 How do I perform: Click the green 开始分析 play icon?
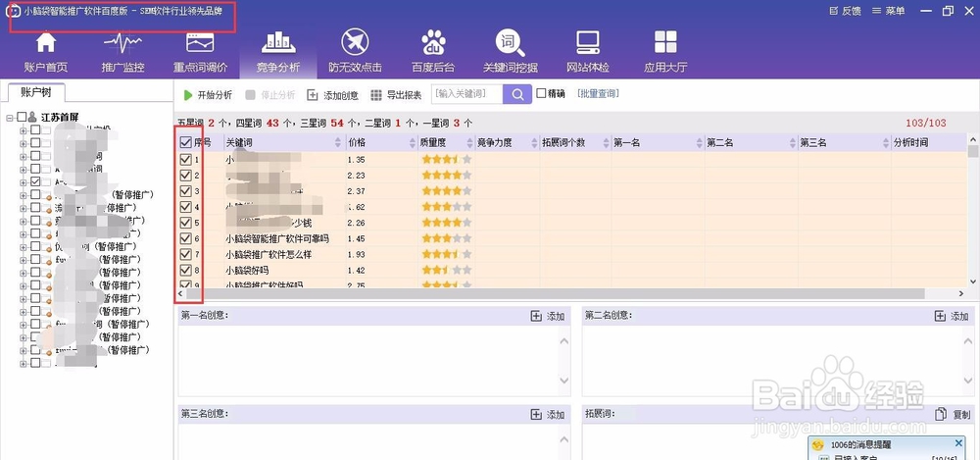pyautogui.click(x=188, y=95)
